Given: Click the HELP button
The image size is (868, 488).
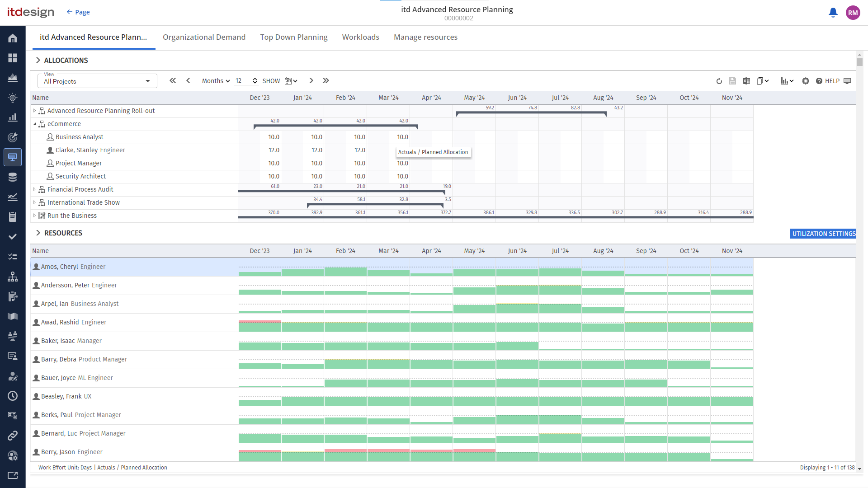Looking at the screenshot, I should 828,81.
